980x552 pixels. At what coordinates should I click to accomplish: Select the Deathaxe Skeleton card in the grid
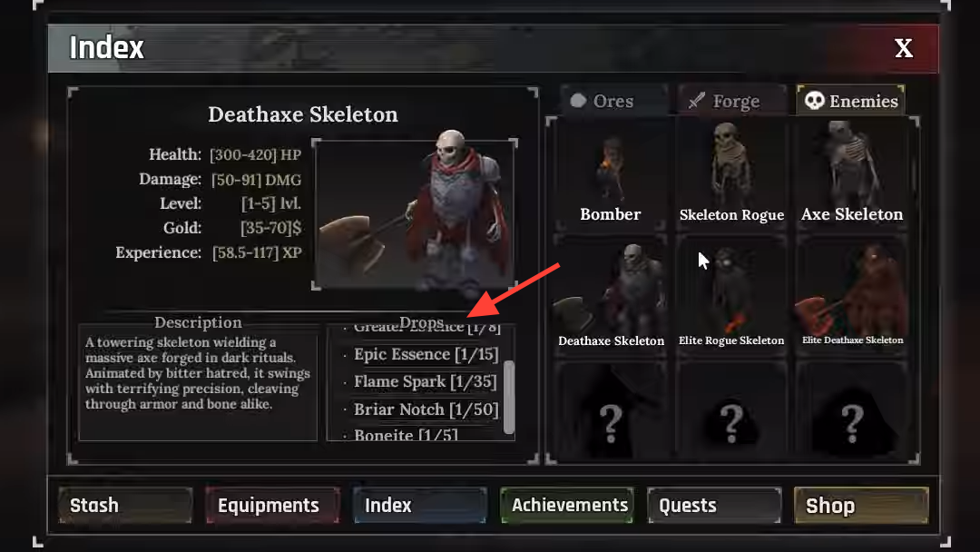click(611, 296)
